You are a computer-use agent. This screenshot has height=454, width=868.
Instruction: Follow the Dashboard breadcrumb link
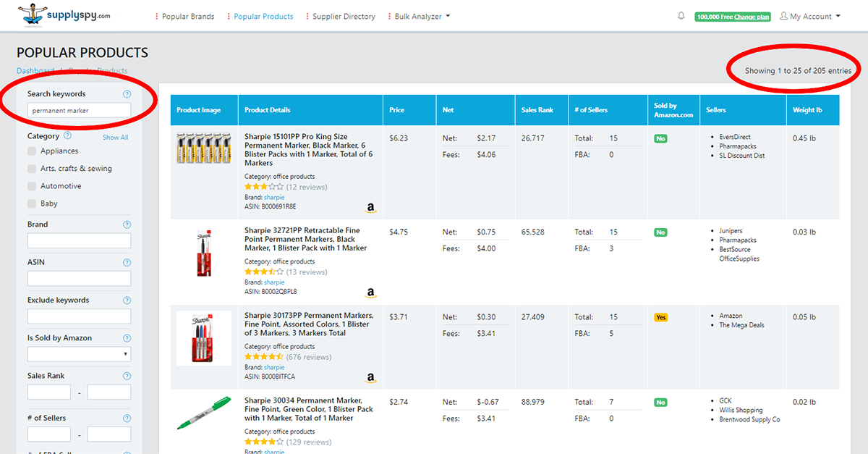click(35, 71)
